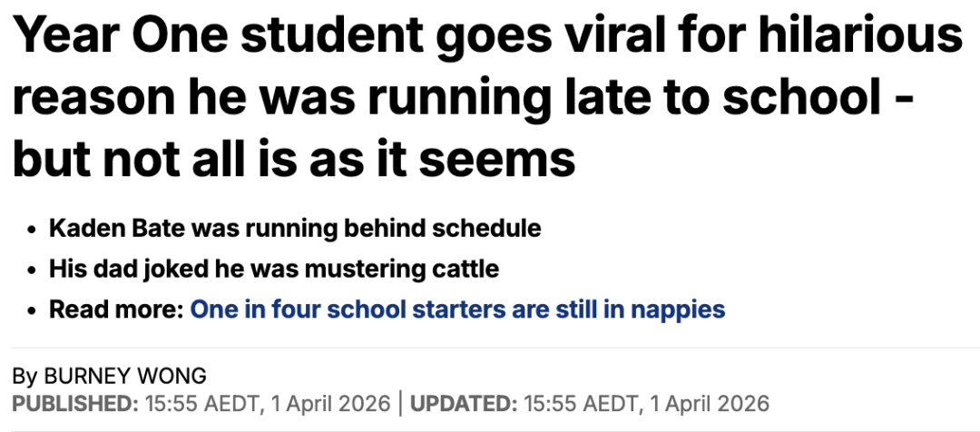The image size is (980, 432).
Task: Click the bullet dot before 'Read more'
Action: [x=31, y=310]
